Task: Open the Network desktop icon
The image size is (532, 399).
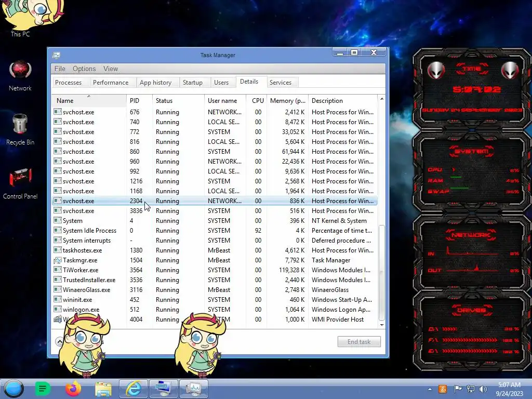Action: pyautogui.click(x=20, y=76)
